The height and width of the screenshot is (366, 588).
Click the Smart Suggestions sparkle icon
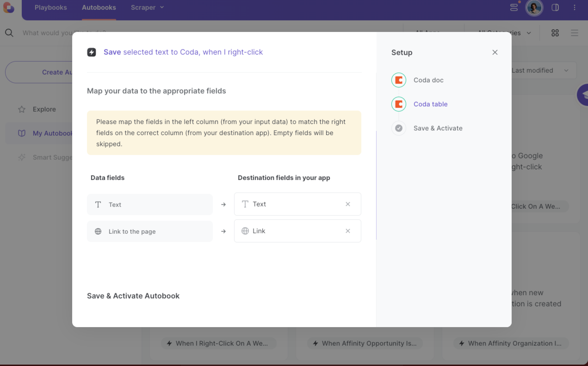point(22,157)
